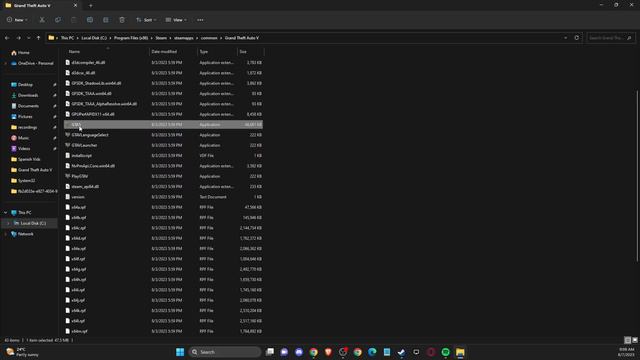Open Videos in Quick access
Viewport: 640px width, 360px height.
[x=24, y=149]
